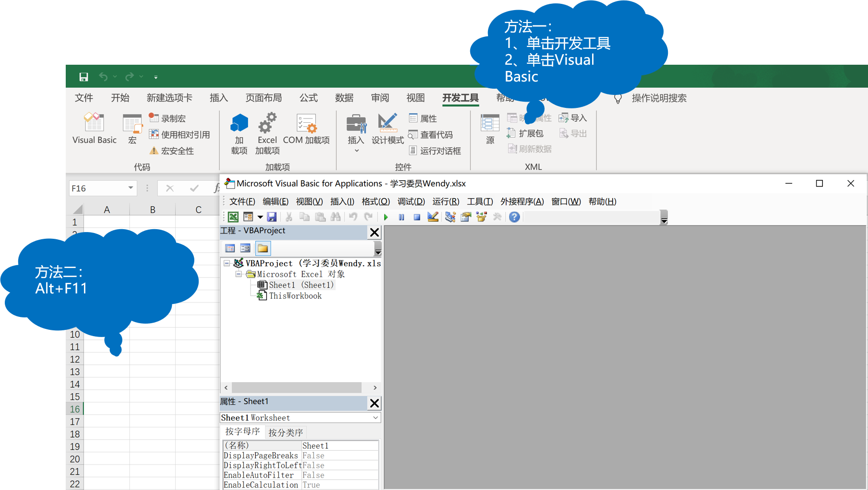Click project panel horizontal scrollbar right arrow
This screenshot has height=490, width=868.
coord(375,387)
